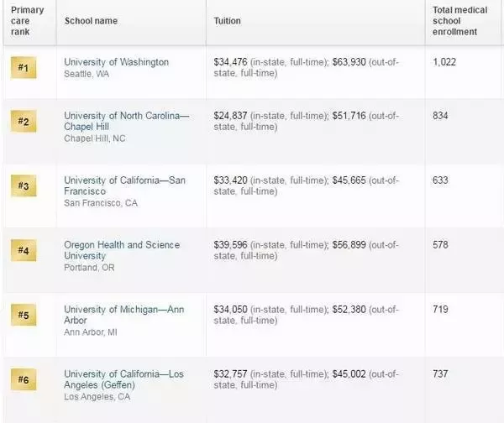This screenshot has height=423, width=504.
Task: Click the gold #1 rank badge
Action: pos(24,67)
